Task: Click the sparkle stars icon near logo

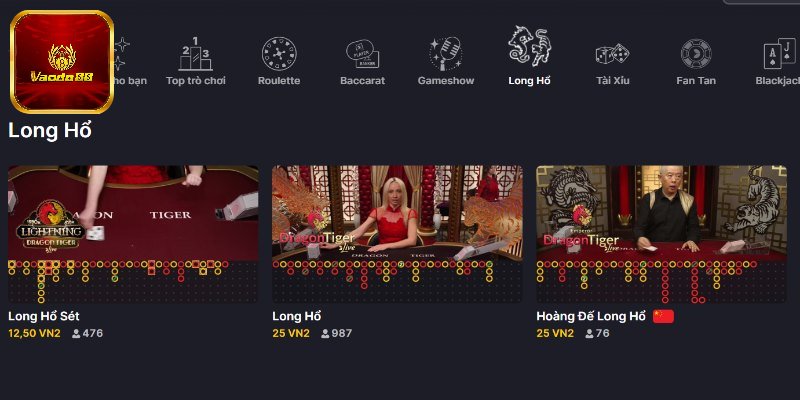Action: pos(121,53)
